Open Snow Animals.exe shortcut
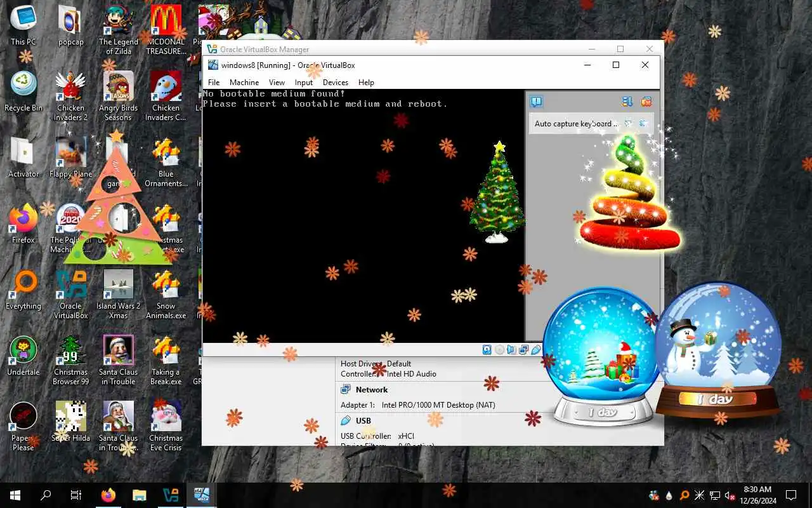Viewport: 812px width, 508px height. pyautogui.click(x=166, y=294)
